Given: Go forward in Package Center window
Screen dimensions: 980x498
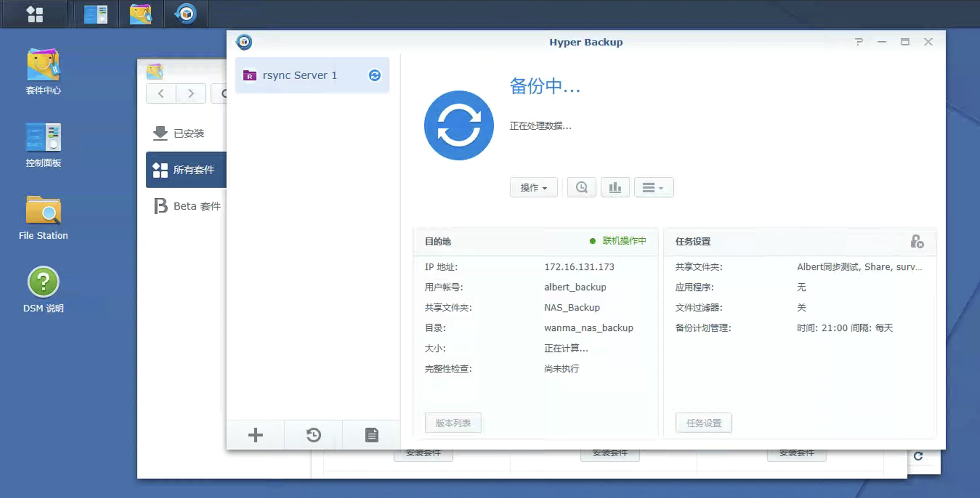Looking at the screenshot, I should [191, 93].
